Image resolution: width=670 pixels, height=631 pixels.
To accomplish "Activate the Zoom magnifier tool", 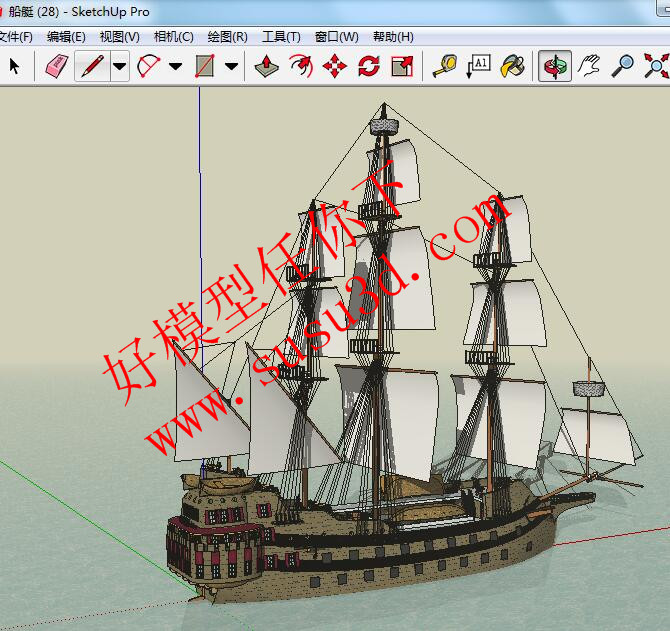I will click(x=623, y=66).
